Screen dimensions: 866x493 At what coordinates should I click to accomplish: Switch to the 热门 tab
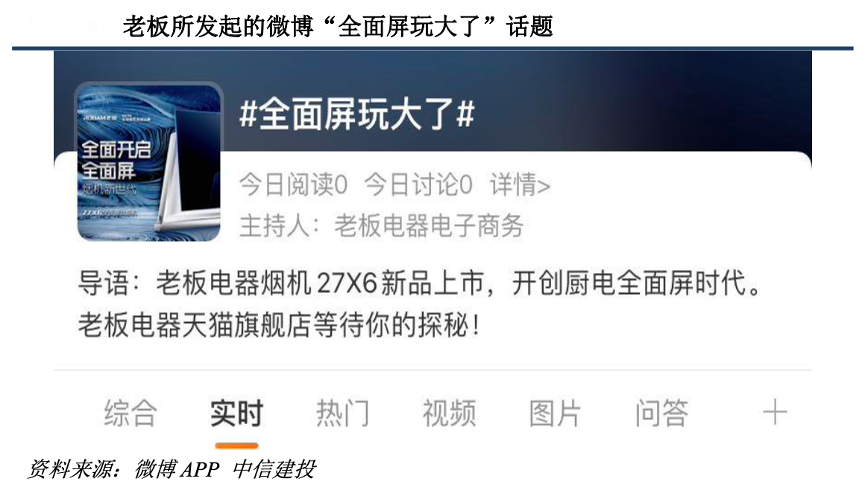(343, 413)
